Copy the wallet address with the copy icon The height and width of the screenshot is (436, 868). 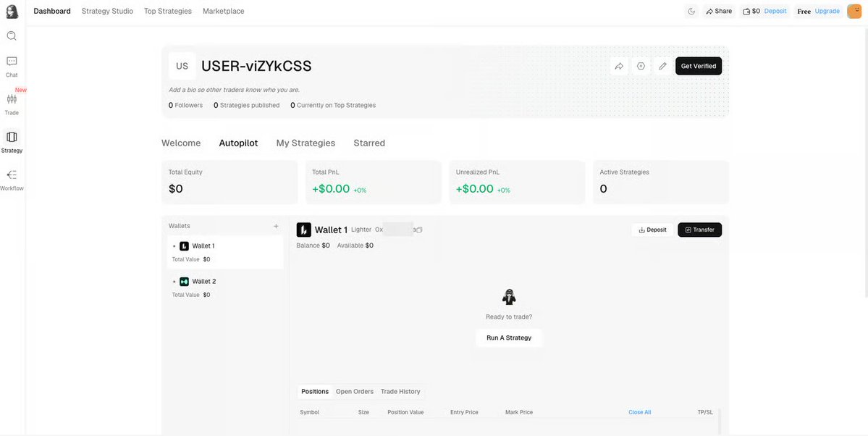(419, 230)
